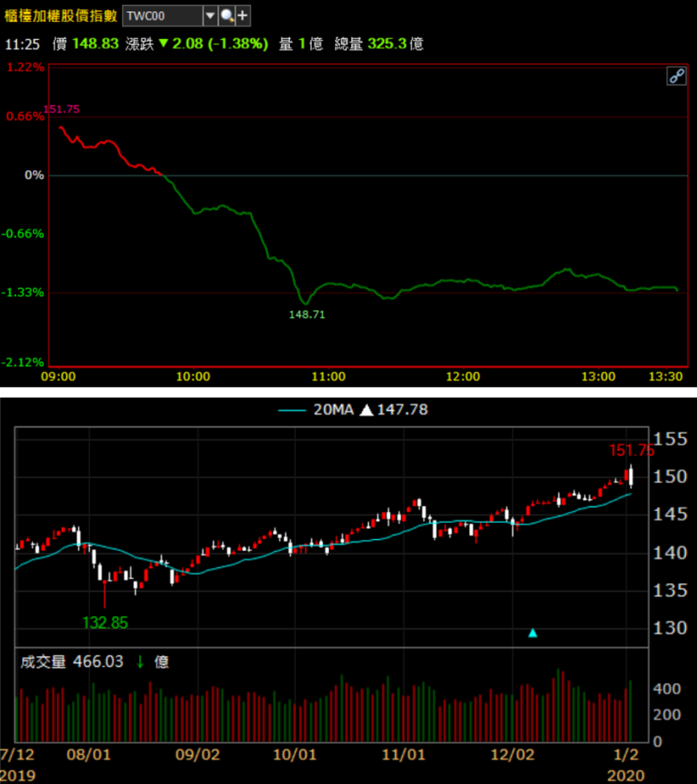Click the 140 price axis label
The image size is (697, 784).
(670, 553)
